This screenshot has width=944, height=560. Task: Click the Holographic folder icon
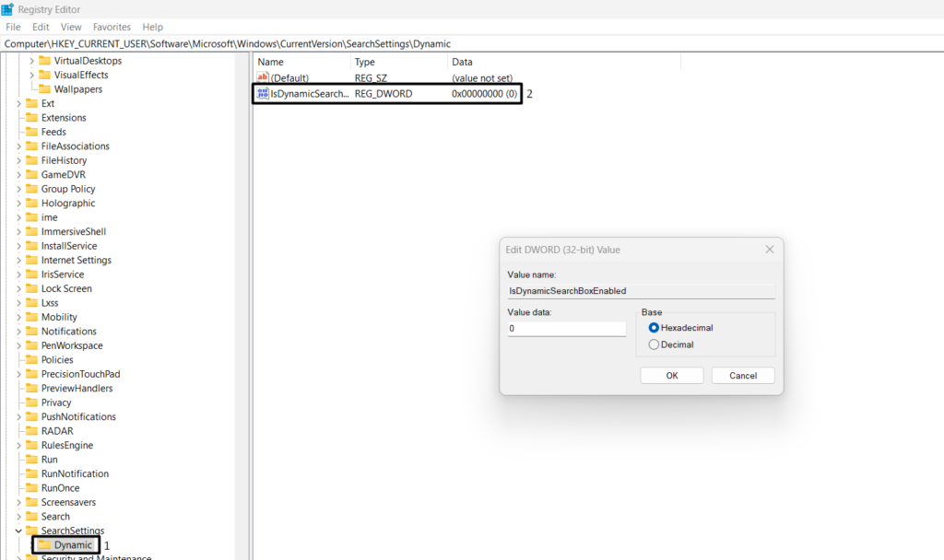coord(32,203)
